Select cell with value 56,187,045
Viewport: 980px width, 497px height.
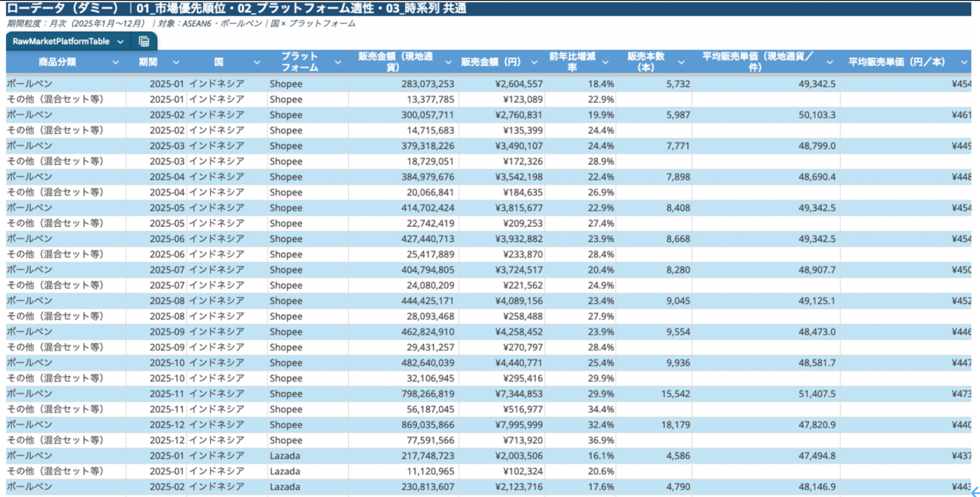[403, 409]
